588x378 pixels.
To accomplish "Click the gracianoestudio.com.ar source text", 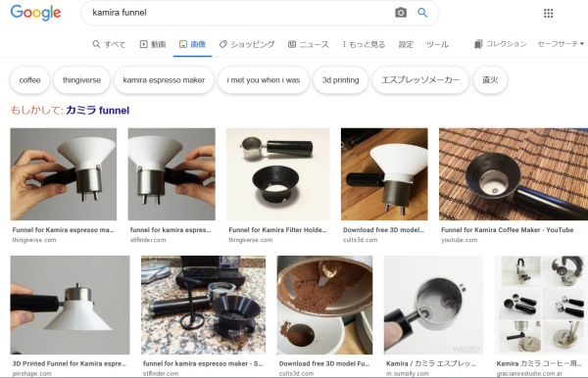I will click(x=529, y=373).
